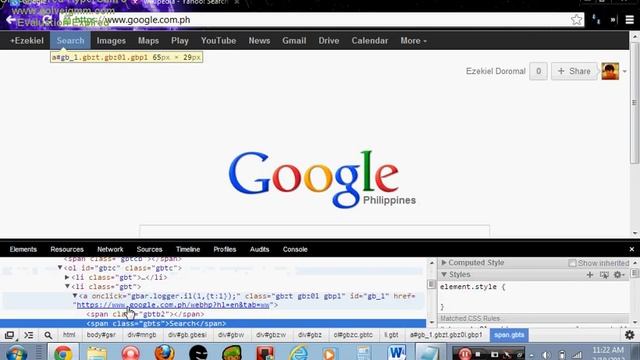Viewport: 640px width, 360px height.
Task: Open the Chrome hamburger menu
Action: click(x=629, y=20)
